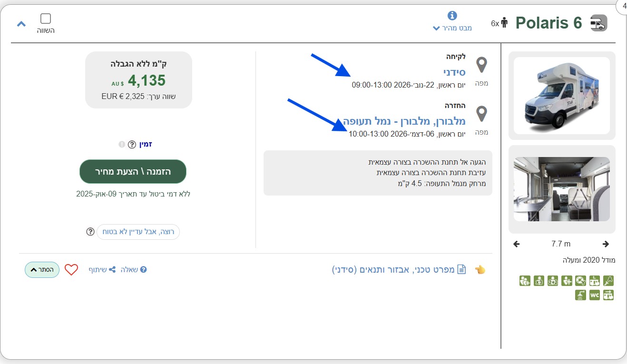Click the הזמנה \ הצעת מחיר booking button
This screenshot has width=627, height=364.
[133, 171]
